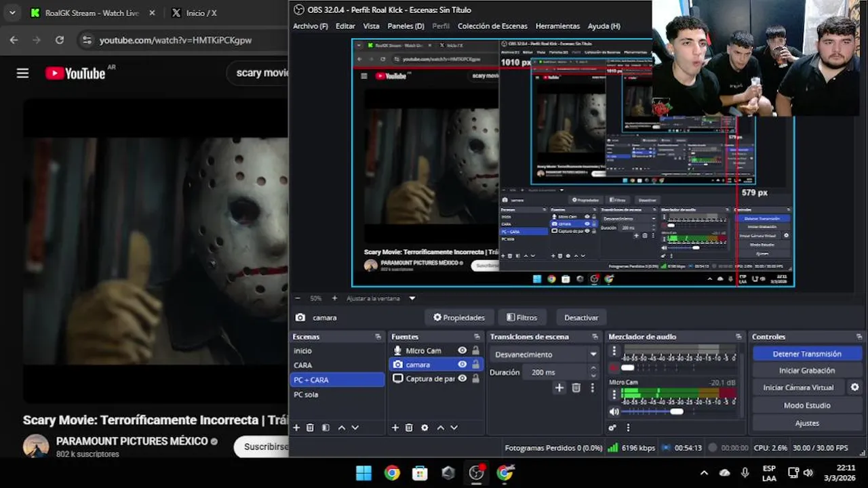Viewport: 868px width, 488px height.
Task: Add a new source in Fuentes panel
Action: [x=395, y=428]
